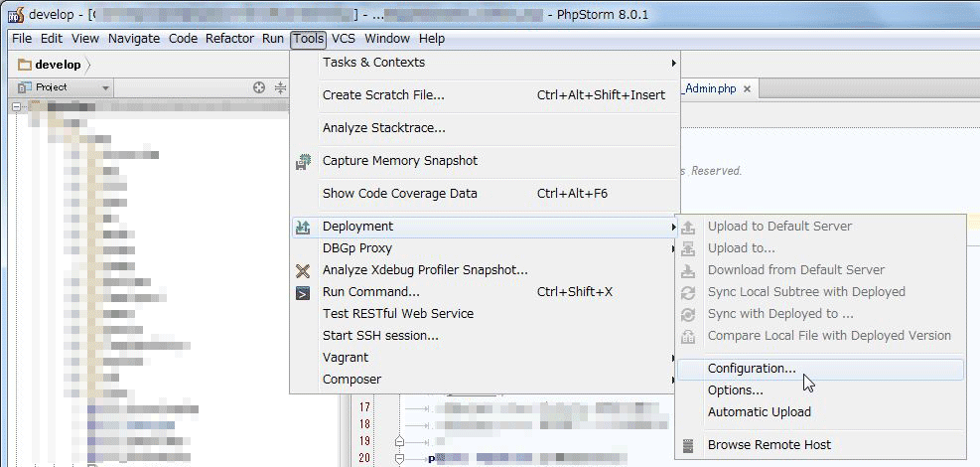
Task: Choose Analyze Stacktrace...
Action: (x=485, y=128)
